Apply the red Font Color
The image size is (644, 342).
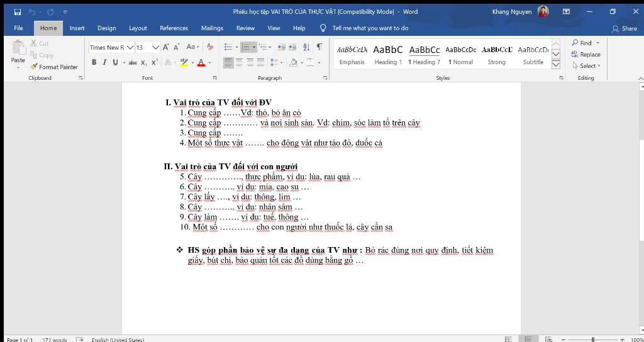pos(201,62)
